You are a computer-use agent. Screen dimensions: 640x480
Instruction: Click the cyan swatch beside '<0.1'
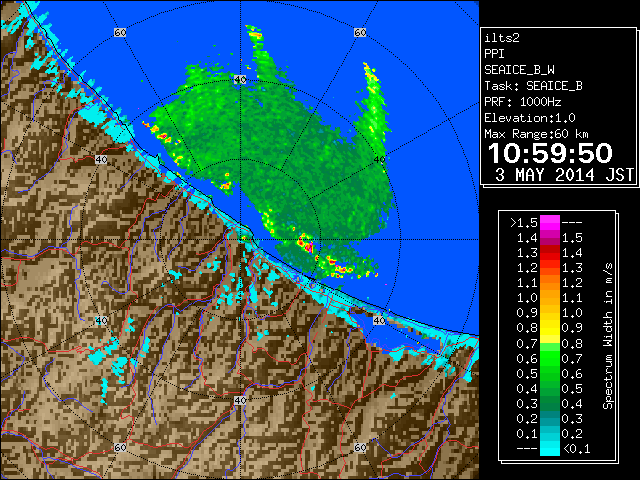(x=550, y=449)
